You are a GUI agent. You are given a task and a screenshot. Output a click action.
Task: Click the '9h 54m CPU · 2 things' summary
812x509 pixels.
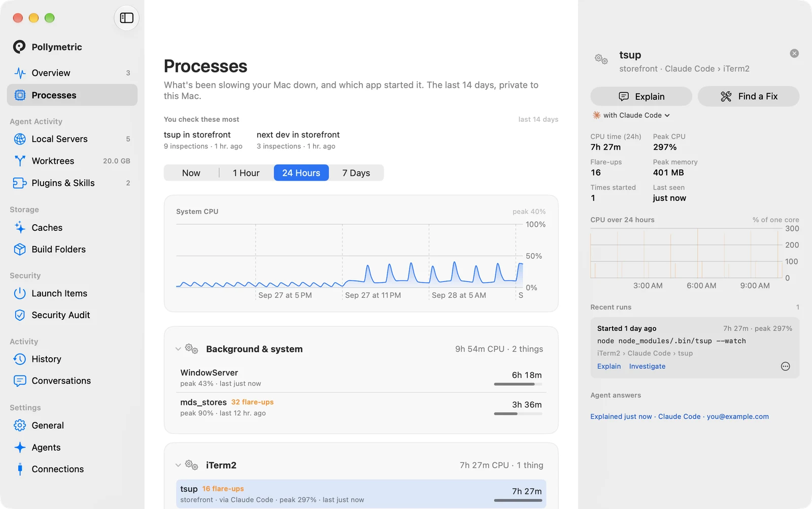pyautogui.click(x=499, y=349)
